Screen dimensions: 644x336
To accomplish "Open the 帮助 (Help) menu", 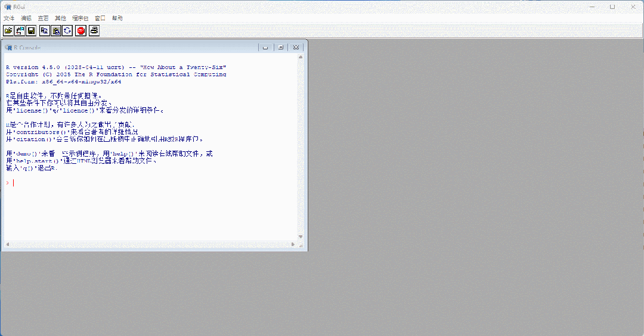I will [117, 18].
